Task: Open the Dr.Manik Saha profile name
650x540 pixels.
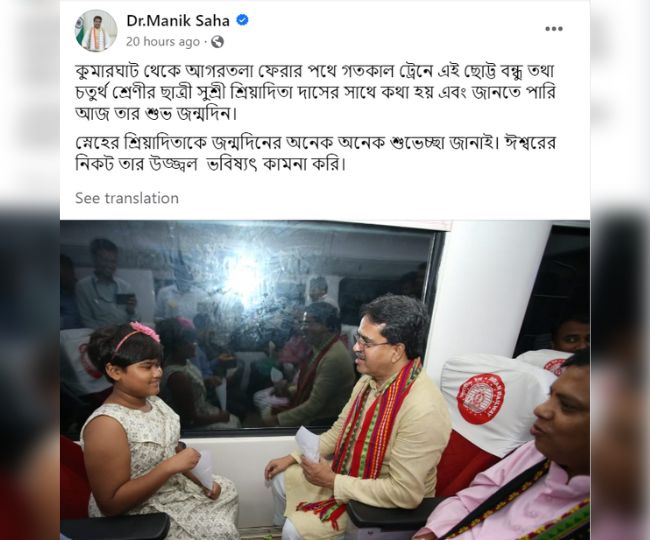Action: tap(178, 20)
